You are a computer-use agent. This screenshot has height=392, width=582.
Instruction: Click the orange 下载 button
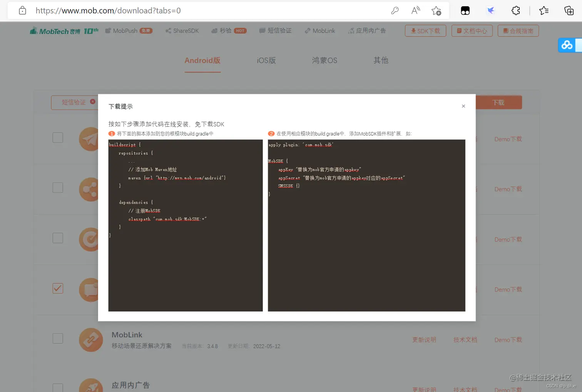point(499,102)
